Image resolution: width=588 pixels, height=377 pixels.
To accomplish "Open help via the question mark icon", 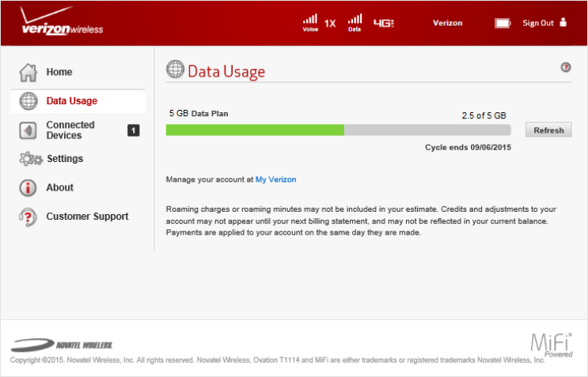I will tap(566, 67).
